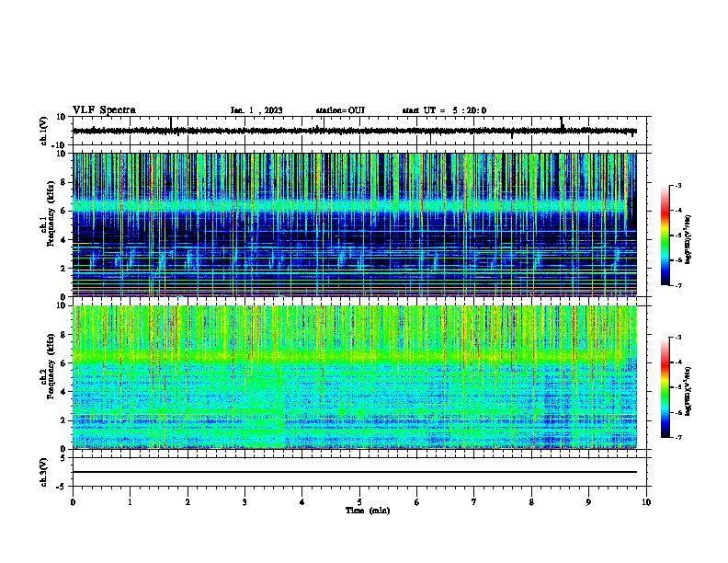The width and height of the screenshot is (728, 563).
Task: Click the flat ch.3 voltage trace line
Action: 355,472
